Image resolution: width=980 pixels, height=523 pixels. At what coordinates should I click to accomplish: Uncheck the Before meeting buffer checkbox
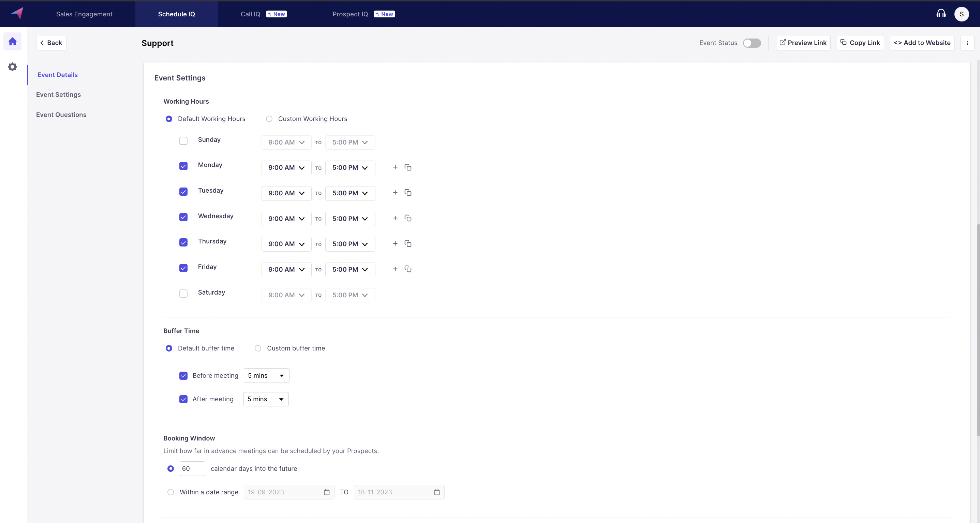[183, 376]
